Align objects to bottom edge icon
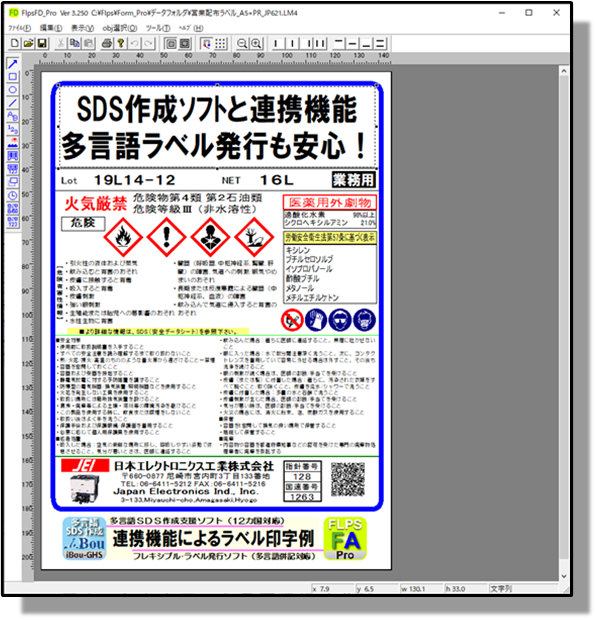Viewport: 596px width, 620px height. 366,43
